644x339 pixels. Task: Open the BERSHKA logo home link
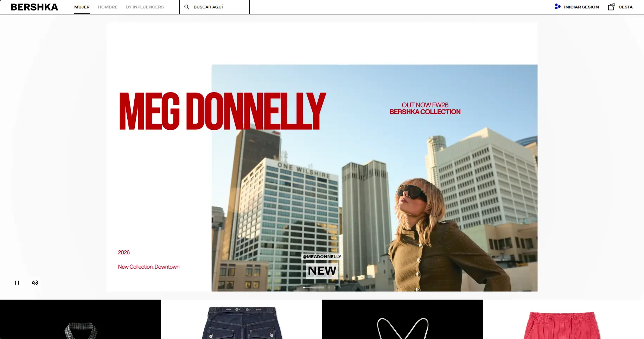pyautogui.click(x=34, y=7)
